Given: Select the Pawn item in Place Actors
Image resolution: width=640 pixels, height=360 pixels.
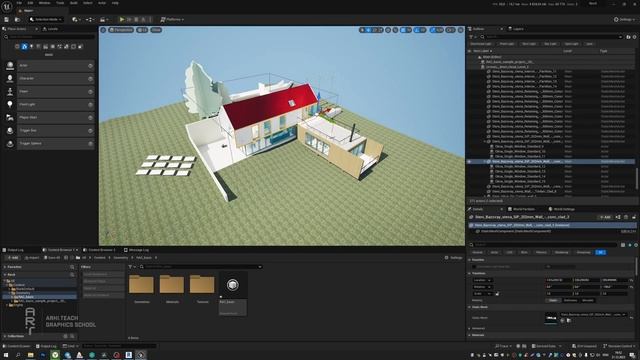Looking at the screenshot, I should pyautogui.click(x=56, y=91).
